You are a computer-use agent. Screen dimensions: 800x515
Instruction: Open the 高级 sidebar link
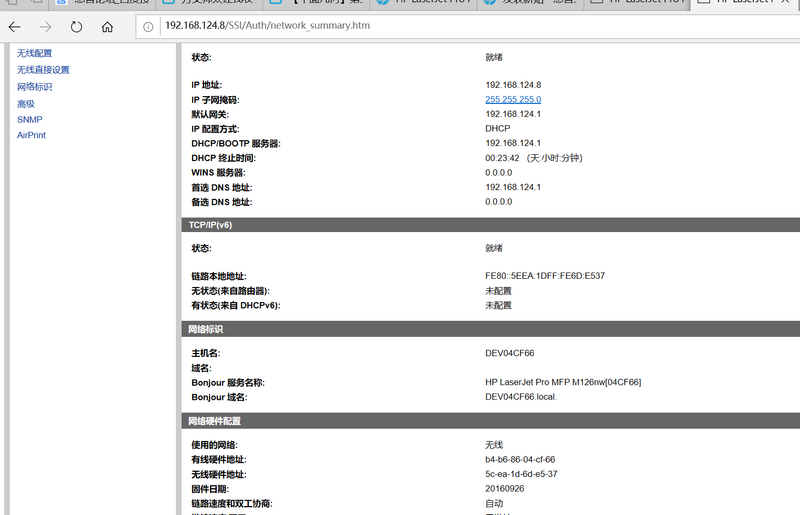26,104
